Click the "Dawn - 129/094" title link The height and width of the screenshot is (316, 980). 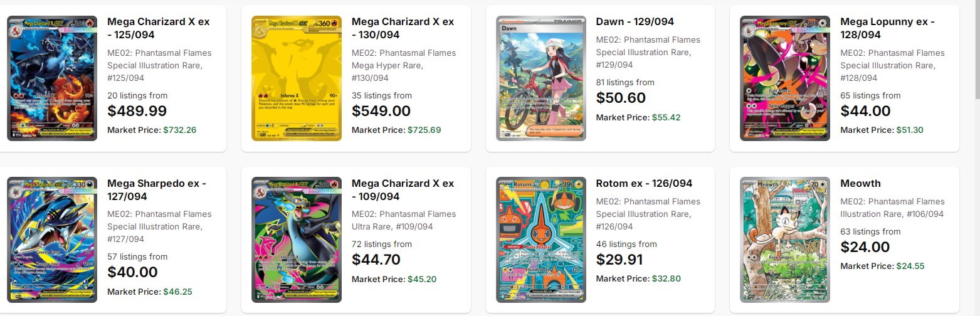tap(635, 22)
